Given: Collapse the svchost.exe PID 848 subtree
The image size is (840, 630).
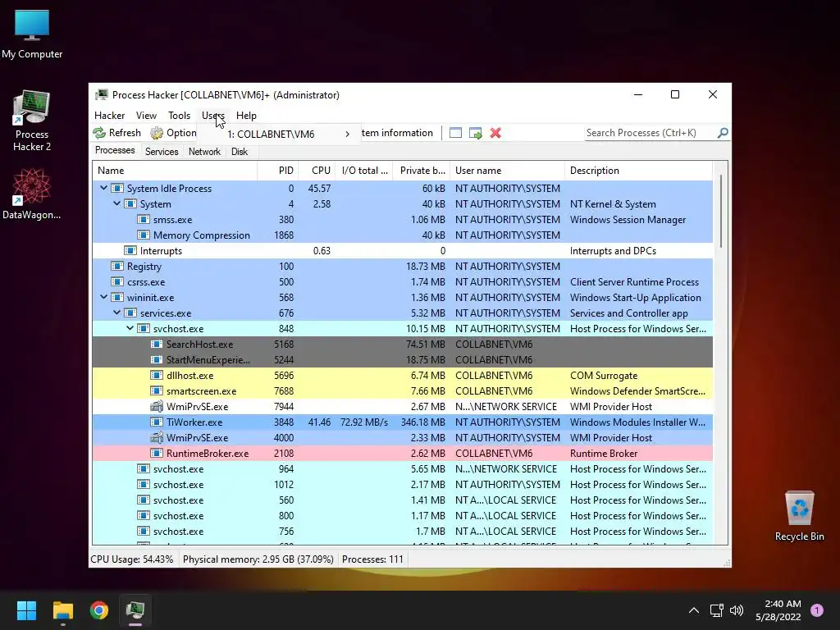Looking at the screenshot, I should (130, 328).
